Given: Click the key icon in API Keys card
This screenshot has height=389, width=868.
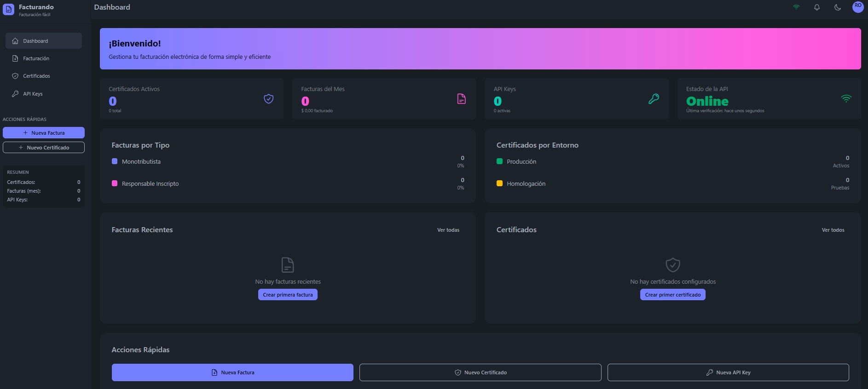Looking at the screenshot, I should click(x=654, y=99).
